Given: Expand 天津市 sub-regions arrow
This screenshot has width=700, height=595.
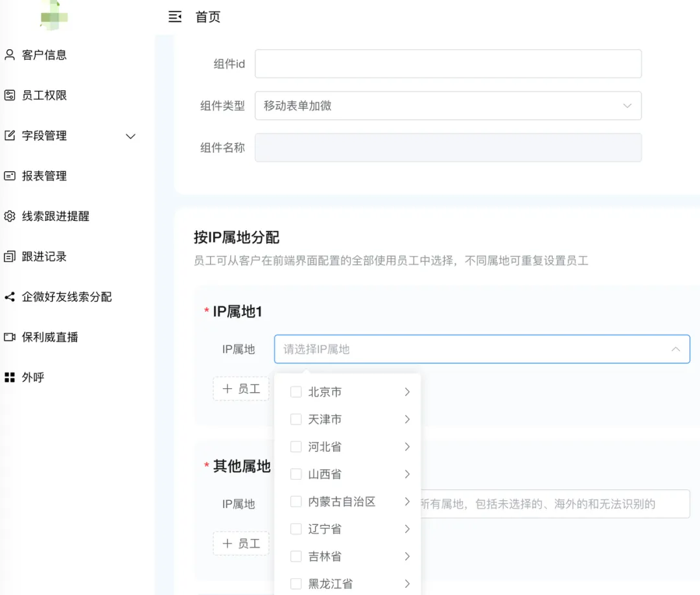Looking at the screenshot, I should point(407,419).
